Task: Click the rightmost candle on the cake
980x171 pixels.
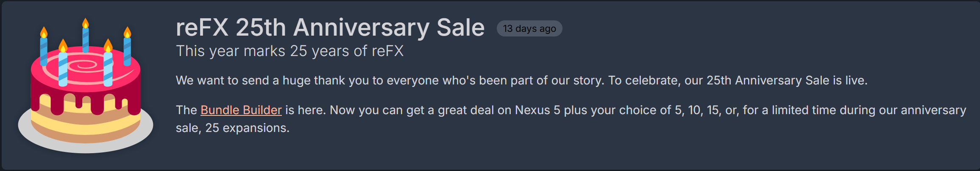Action: click(127, 49)
